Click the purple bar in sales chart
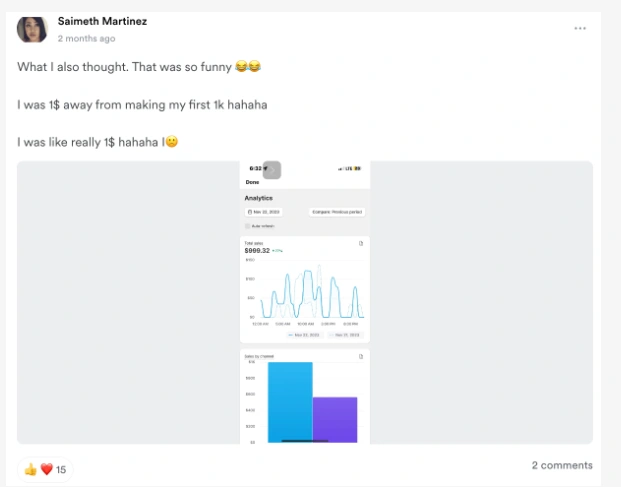The image size is (621, 487). [x=335, y=419]
